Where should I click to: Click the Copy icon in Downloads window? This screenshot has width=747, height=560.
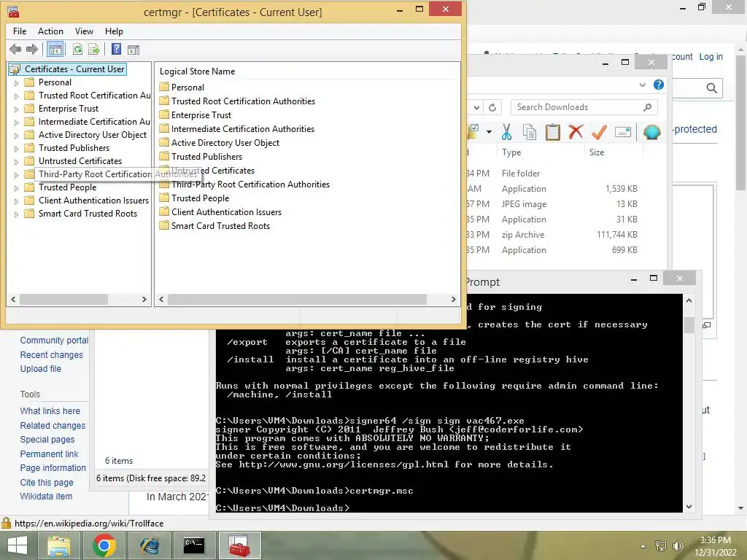click(530, 132)
